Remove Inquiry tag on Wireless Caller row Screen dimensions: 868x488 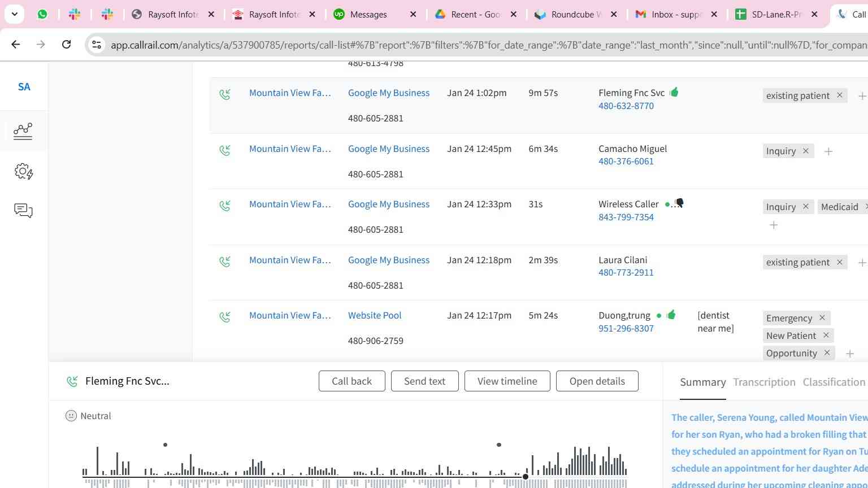(805, 207)
